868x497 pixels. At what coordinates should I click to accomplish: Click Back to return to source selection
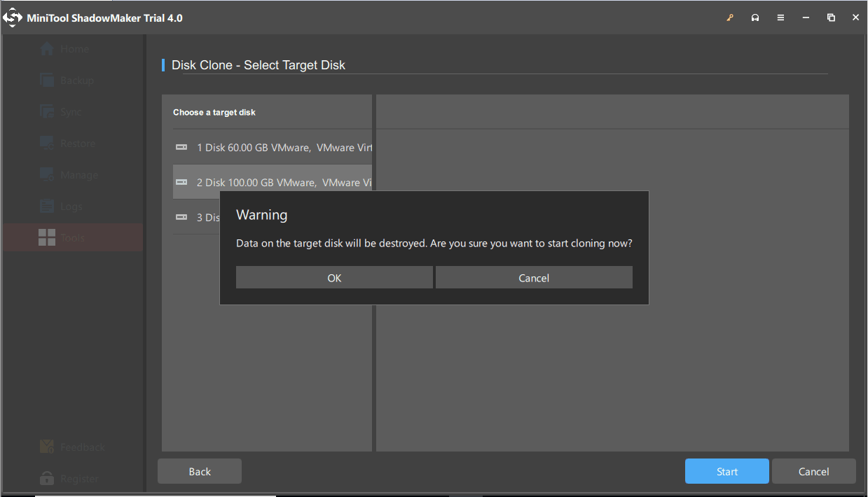pos(199,471)
